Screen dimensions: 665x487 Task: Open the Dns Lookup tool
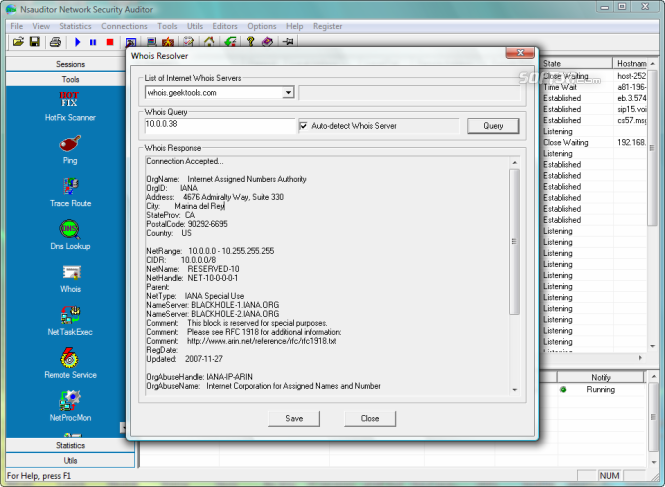tap(70, 235)
